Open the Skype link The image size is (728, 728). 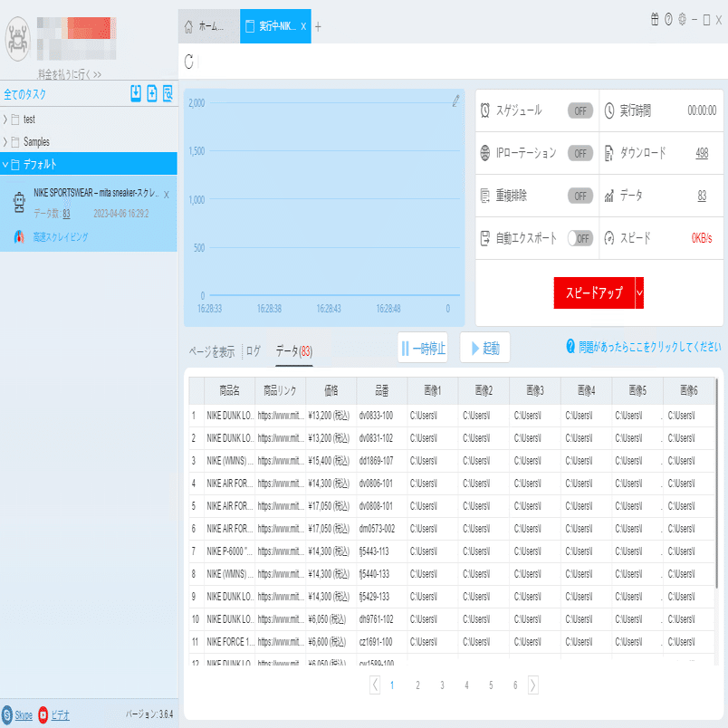point(24,715)
